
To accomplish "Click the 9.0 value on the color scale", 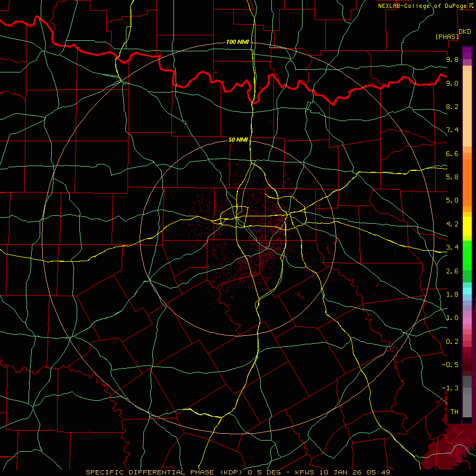I will [x=452, y=83].
